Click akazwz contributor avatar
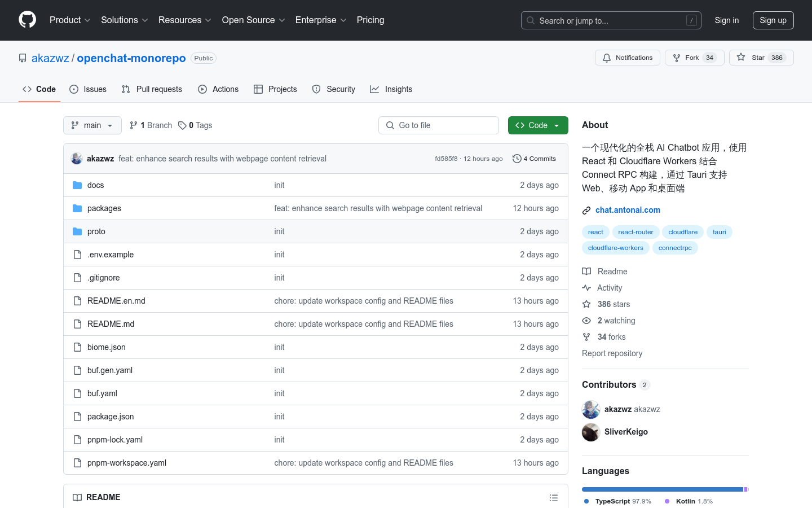The image size is (812, 508). (591, 409)
